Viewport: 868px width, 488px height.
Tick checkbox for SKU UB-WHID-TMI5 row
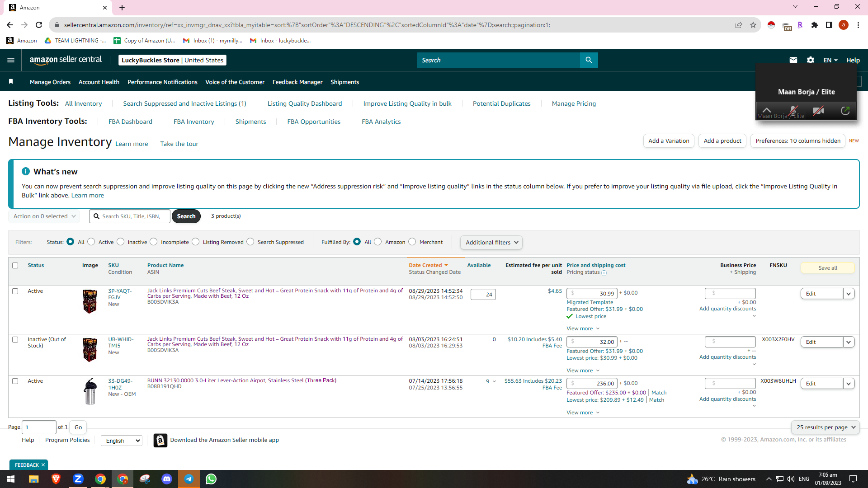pos(15,339)
